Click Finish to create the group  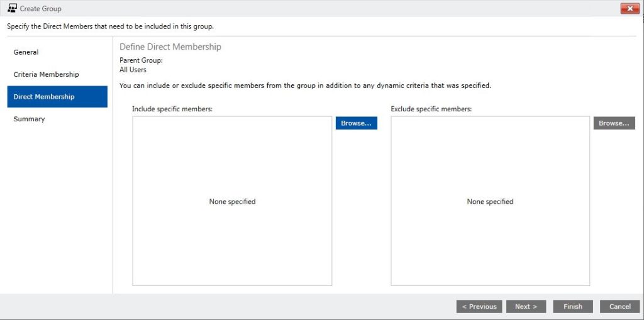(x=573, y=306)
